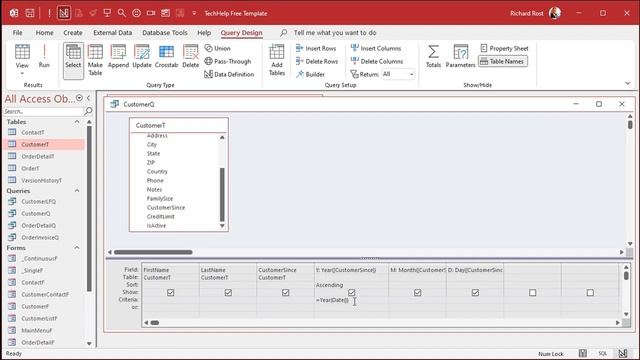The image size is (640, 360).
Task: Select the Pass-Through query option
Action: [228, 61]
